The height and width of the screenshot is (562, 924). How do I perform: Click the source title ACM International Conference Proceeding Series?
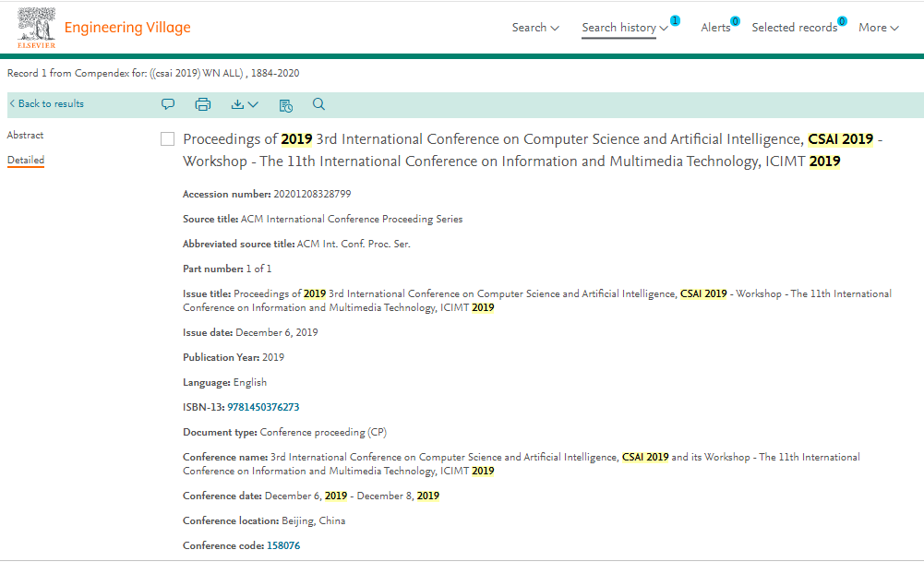click(352, 219)
